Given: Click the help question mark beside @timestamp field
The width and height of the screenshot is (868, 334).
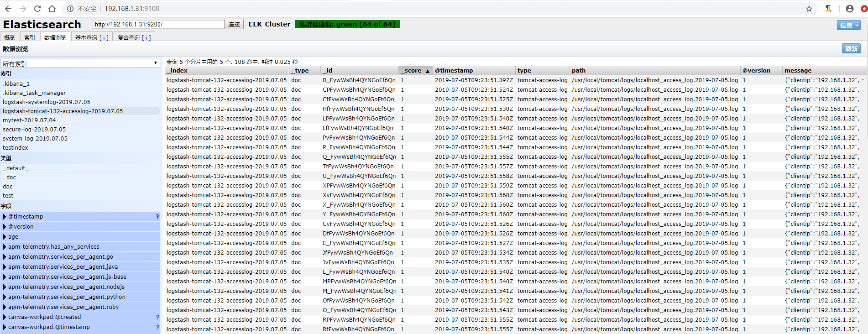Looking at the screenshot, I should (157, 217).
